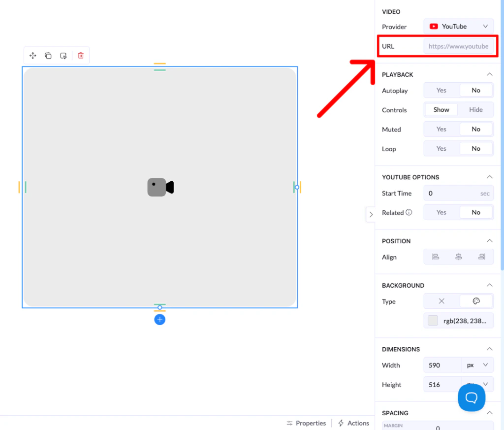504x430 pixels.
Task: Set Controls to Hide
Action: (476, 110)
